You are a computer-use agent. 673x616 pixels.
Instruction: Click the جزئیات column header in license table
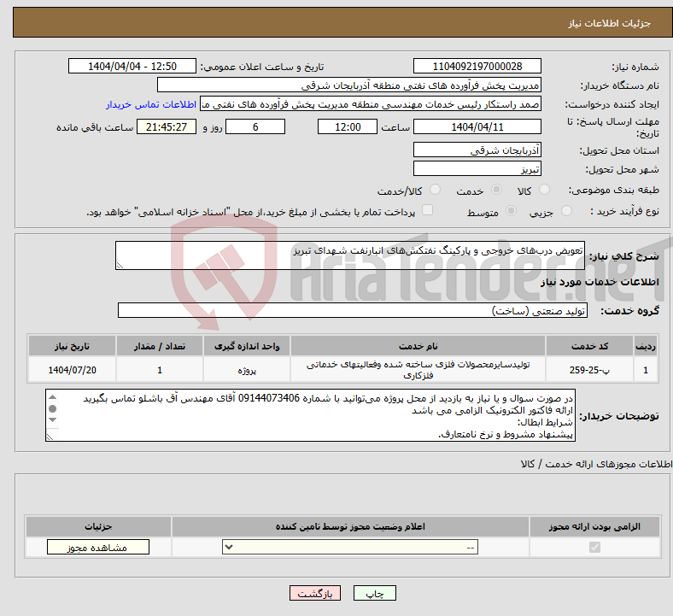click(x=98, y=526)
